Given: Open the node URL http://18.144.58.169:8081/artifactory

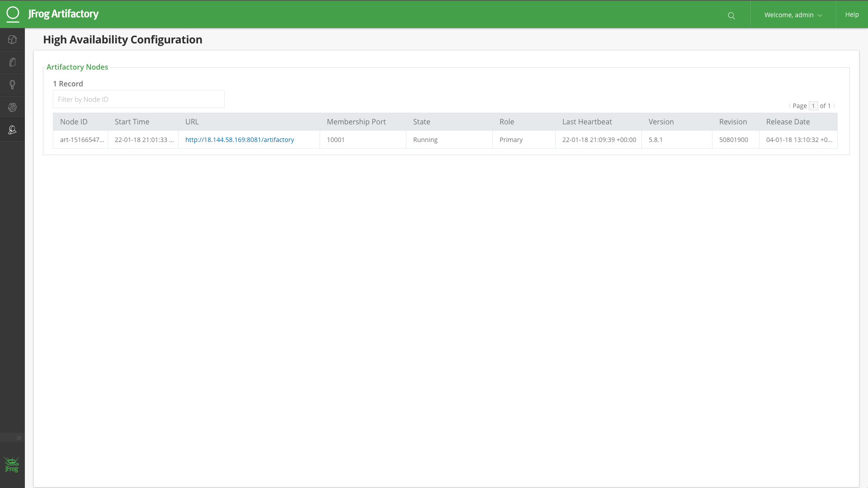Looking at the screenshot, I should [240, 140].
